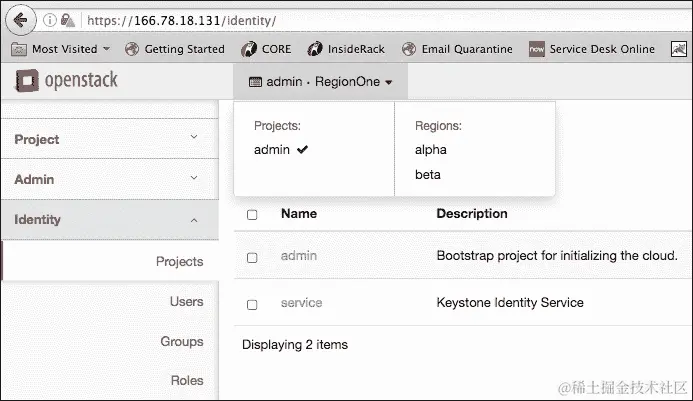Expand the Admin sidebar section
The height and width of the screenshot is (401, 693).
108,180
